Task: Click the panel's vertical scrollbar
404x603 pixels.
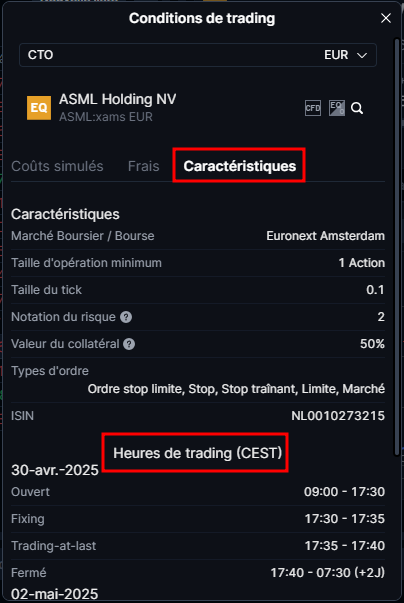Action: click(x=397, y=246)
